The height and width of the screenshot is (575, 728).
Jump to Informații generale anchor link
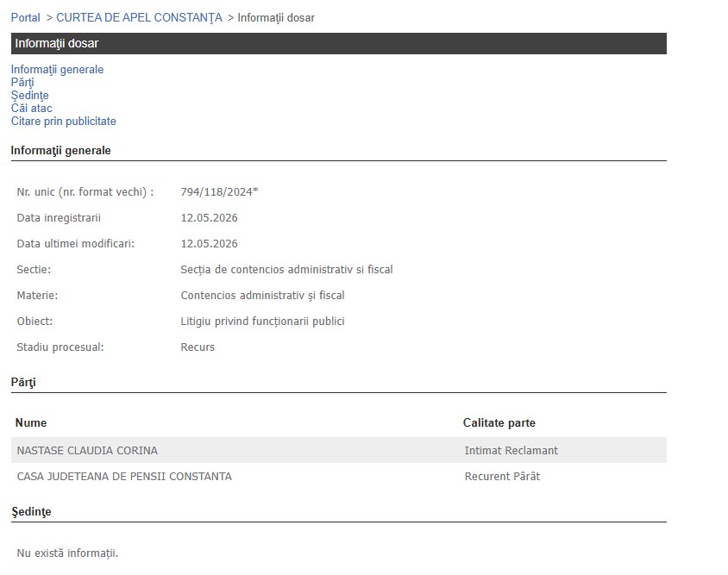point(57,69)
